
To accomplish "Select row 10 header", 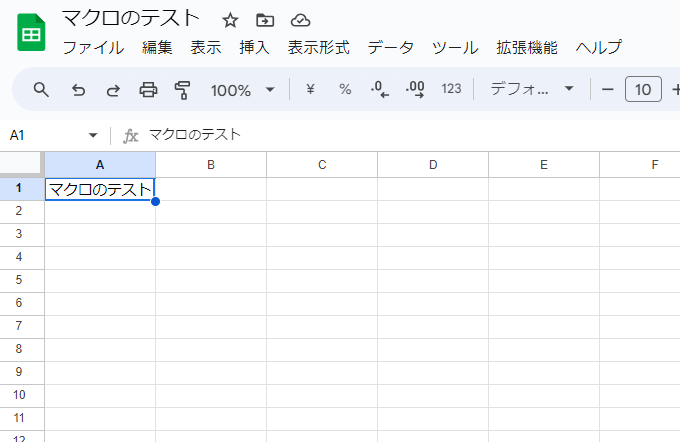I will pyautogui.click(x=22, y=396).
